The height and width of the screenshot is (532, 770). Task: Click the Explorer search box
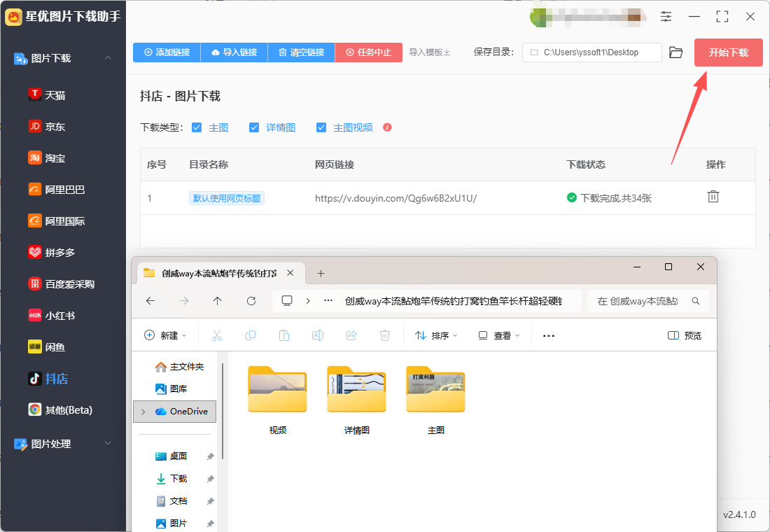[647, 301]
